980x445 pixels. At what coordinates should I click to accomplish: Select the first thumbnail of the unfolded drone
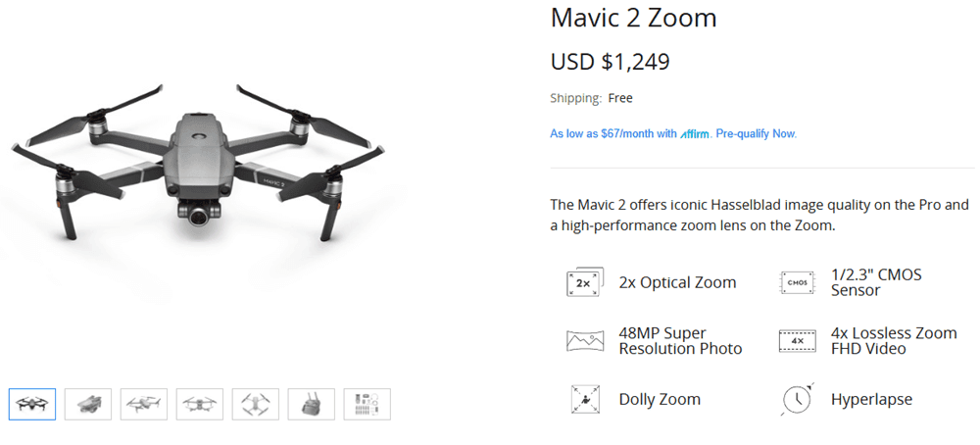(x=32, y=404)
